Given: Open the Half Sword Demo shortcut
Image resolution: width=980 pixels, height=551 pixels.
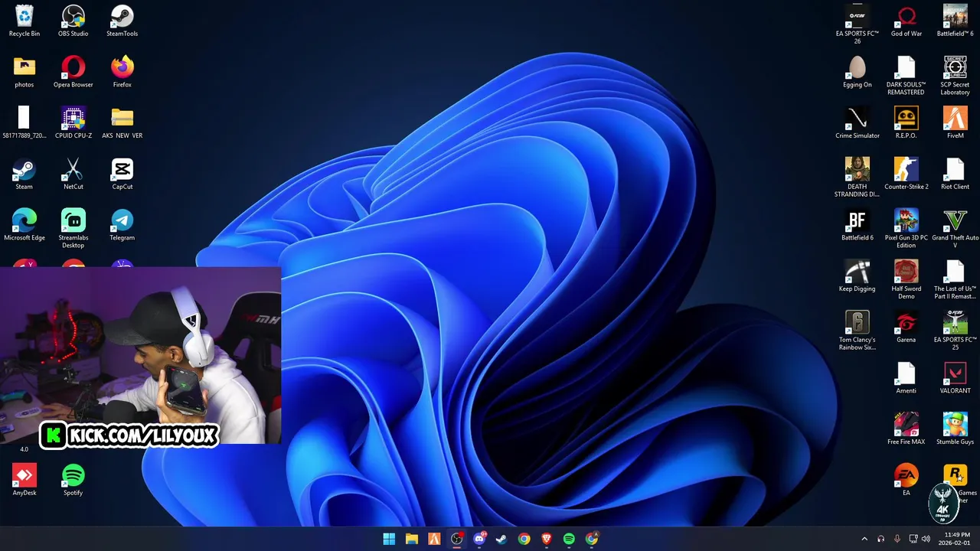Looking at the screenshot, I should [x=906, y=279].
